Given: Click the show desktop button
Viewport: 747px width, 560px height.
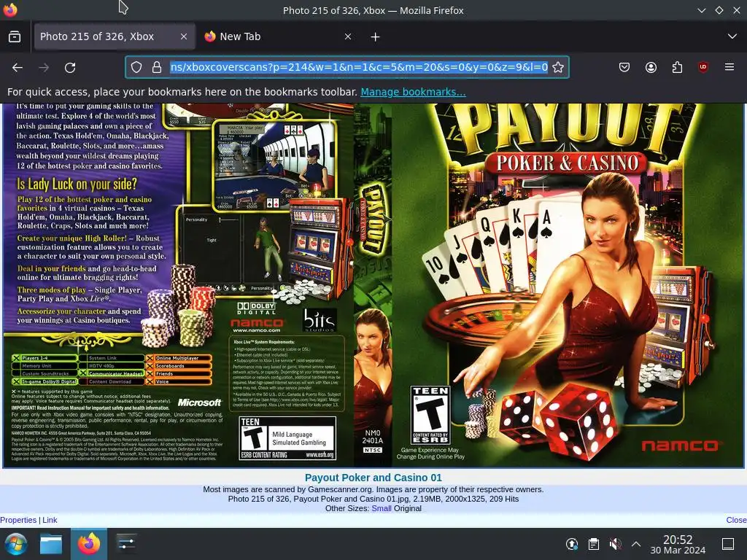Looking at the screenshot, I should click(x=728, y=544).
